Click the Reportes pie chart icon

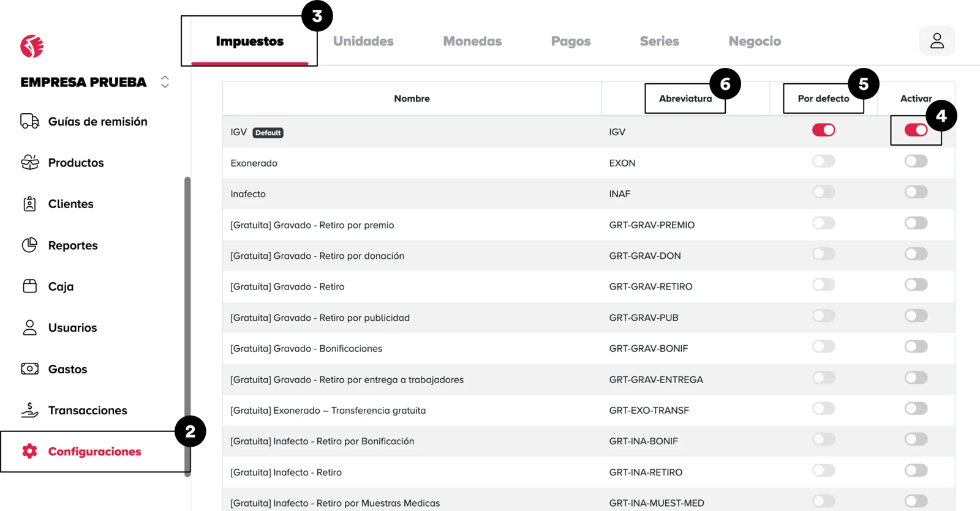coord(29,245)
